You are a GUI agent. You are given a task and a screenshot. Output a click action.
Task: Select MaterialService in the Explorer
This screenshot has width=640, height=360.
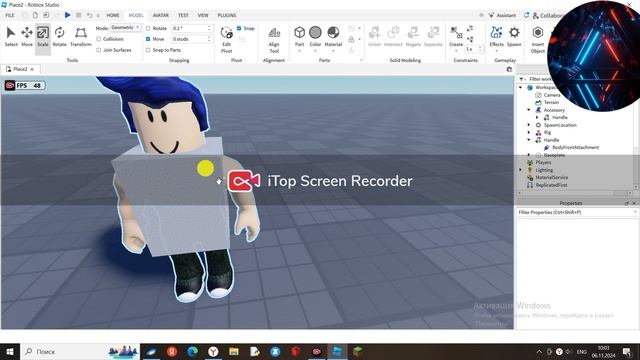tap(551, 178)
